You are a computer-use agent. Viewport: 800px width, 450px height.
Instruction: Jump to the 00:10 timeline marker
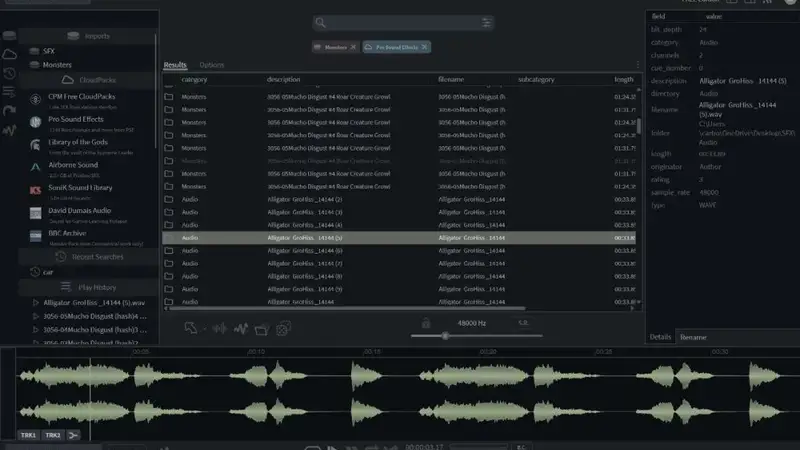(256, 352)
